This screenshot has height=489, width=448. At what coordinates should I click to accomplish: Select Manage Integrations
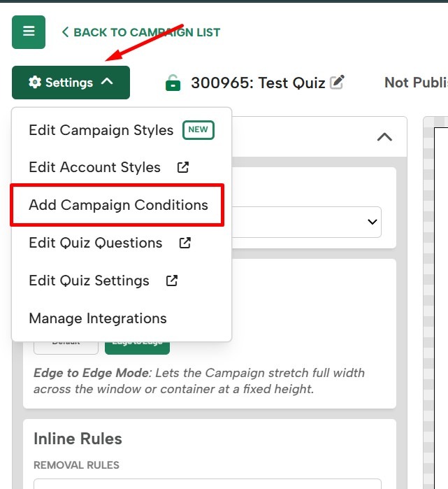tap(97, 318)
